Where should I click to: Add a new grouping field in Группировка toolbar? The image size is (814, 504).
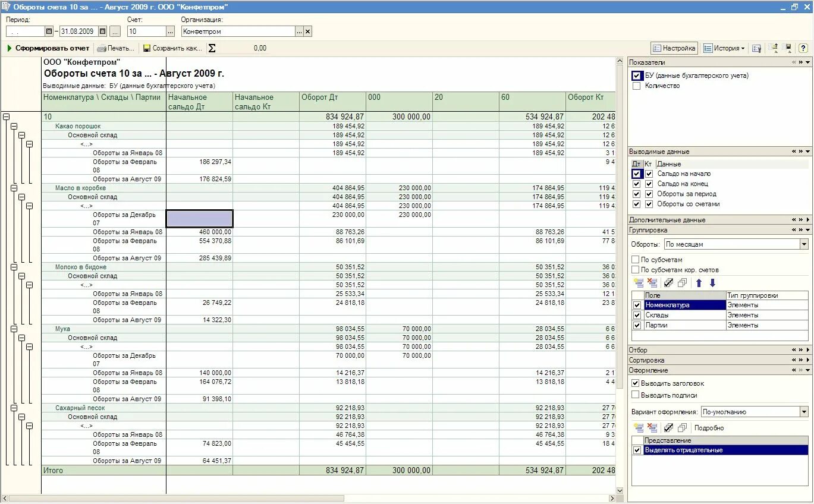[639, 283]
